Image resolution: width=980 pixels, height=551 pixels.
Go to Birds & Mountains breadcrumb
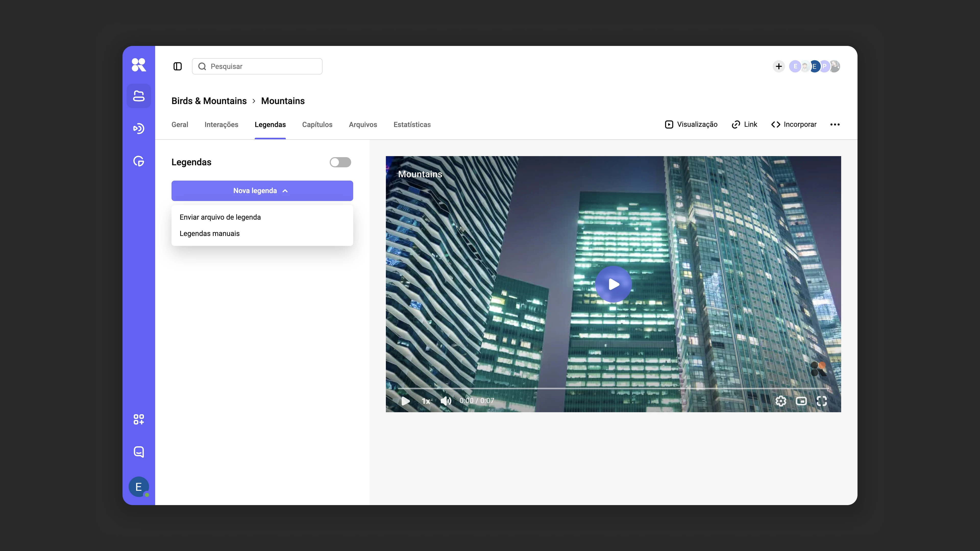(209, 101)
